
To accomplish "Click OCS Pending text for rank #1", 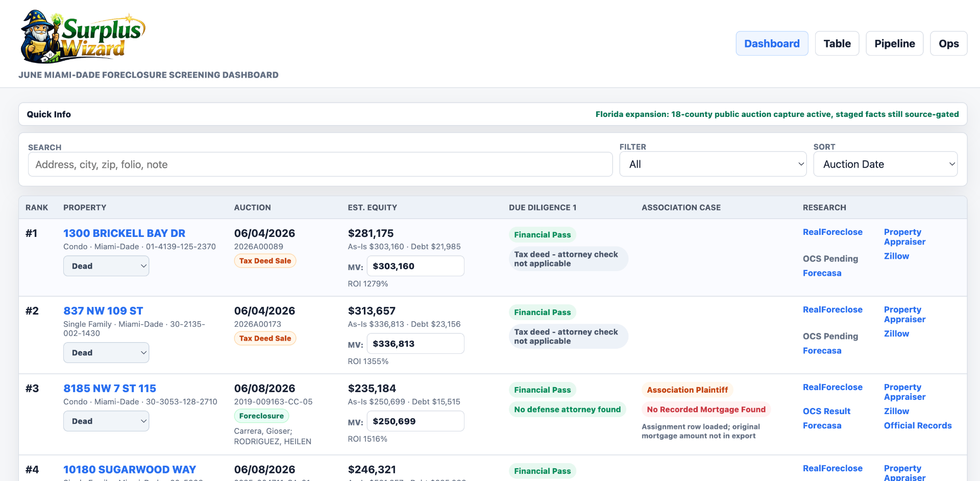I will click(x=830, y=259).
